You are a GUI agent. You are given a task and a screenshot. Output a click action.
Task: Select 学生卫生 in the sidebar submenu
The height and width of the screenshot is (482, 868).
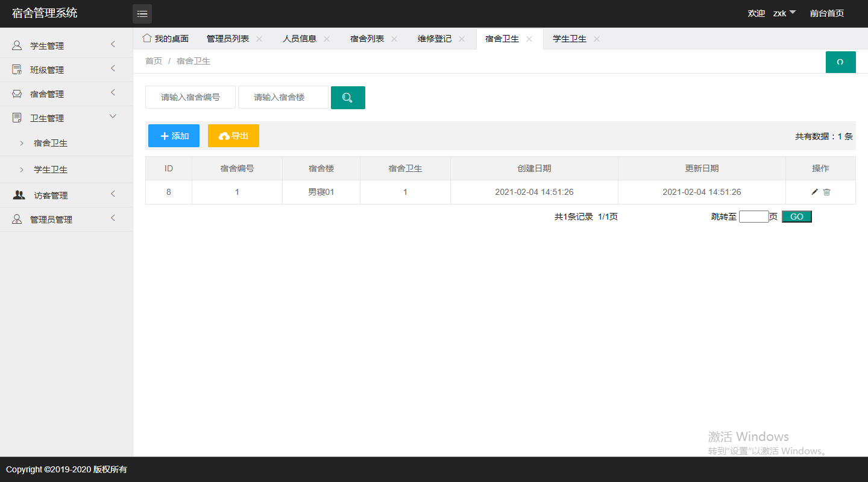pyautogui.click(x=51, y=170)
